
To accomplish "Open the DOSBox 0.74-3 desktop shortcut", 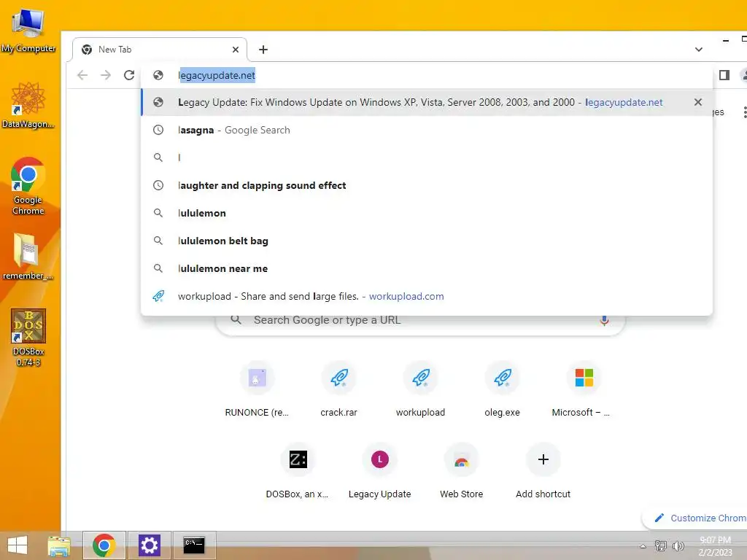I will click(x=28, y=337).
